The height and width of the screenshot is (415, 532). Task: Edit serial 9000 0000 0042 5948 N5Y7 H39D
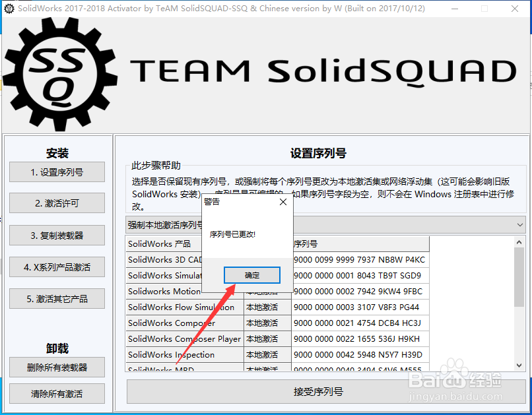point(360,355)
